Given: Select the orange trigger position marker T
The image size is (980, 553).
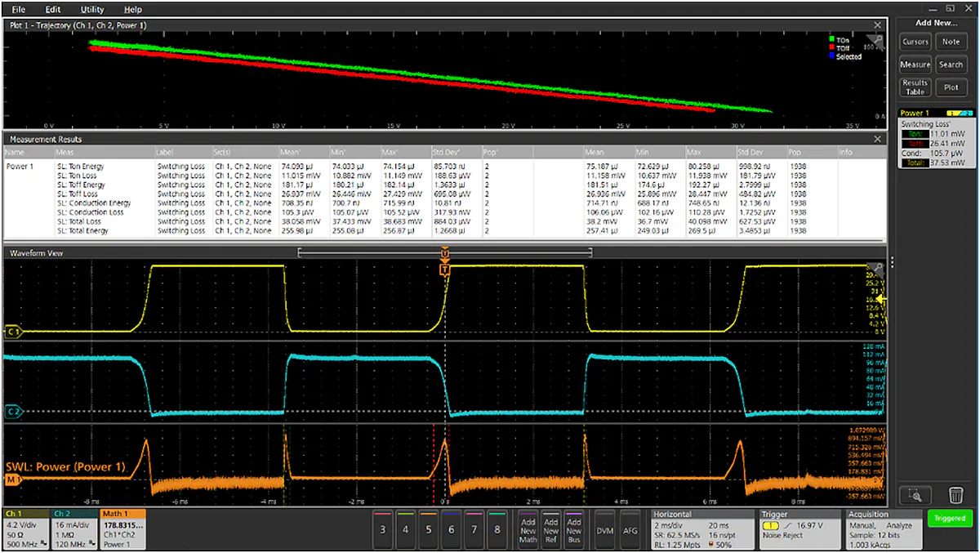Looking at the screenshot, I should click(444, 269).
